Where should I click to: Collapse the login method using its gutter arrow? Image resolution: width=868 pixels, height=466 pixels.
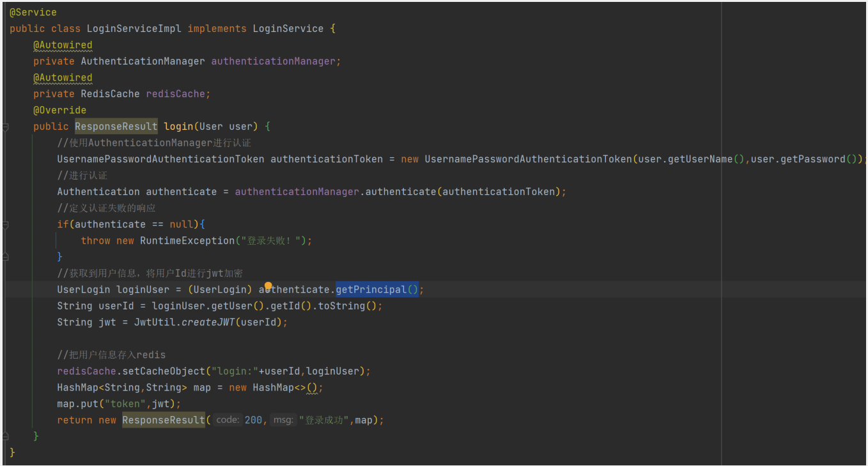[x=6, y=126]
